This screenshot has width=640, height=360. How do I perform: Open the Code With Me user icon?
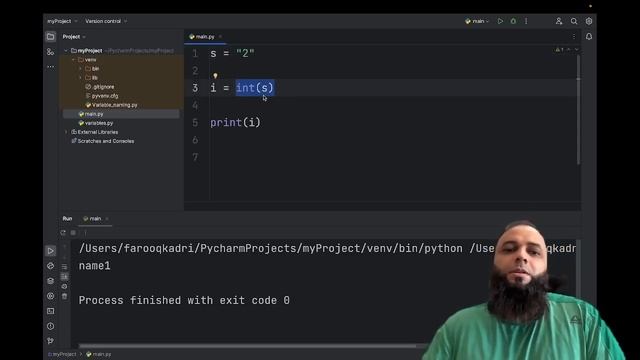coord(559,21)
